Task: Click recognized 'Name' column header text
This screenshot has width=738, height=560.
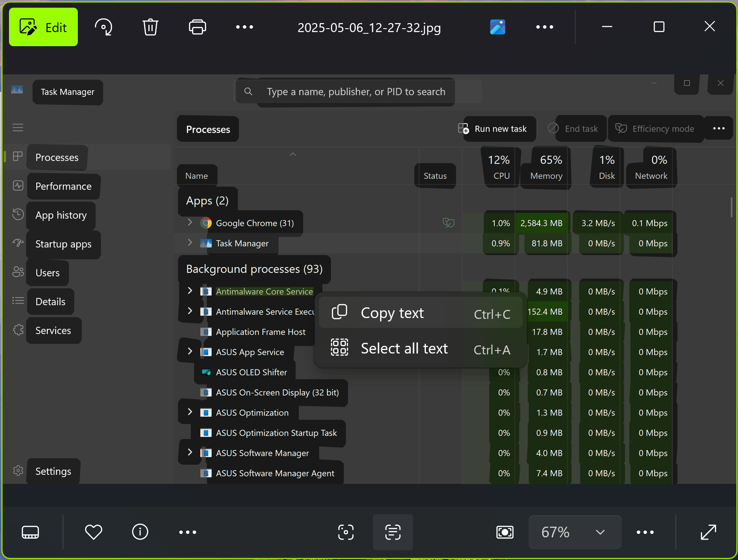Action: click(197, 176)
